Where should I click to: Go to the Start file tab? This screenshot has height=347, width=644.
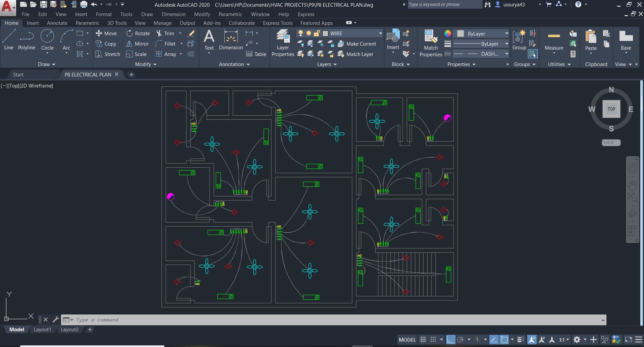click(x=18, y=75)
